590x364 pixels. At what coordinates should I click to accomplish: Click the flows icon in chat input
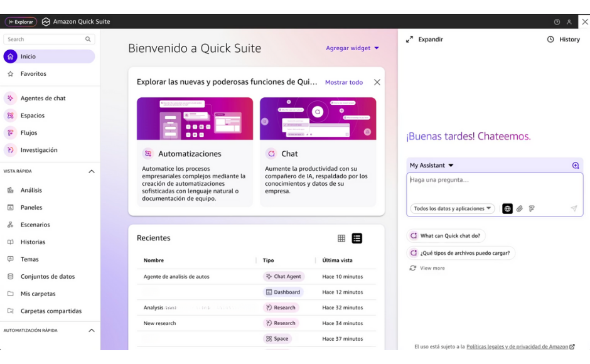532,209
